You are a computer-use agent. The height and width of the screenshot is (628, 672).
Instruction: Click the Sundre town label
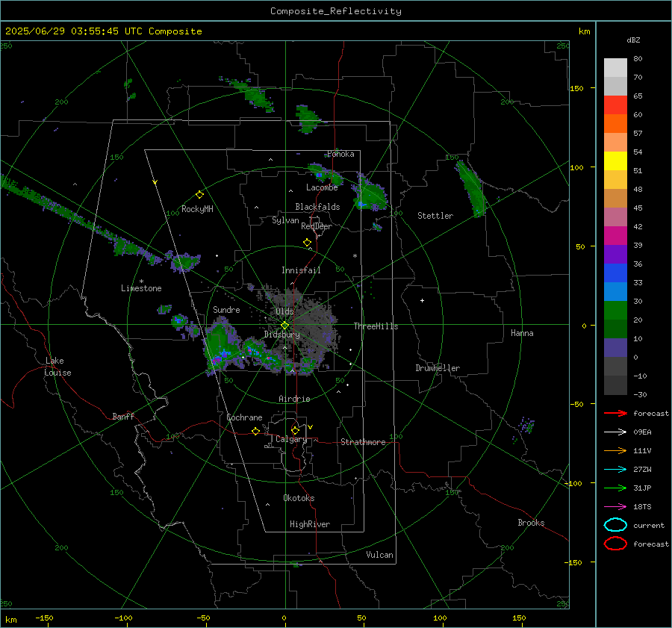pos(226,310)
